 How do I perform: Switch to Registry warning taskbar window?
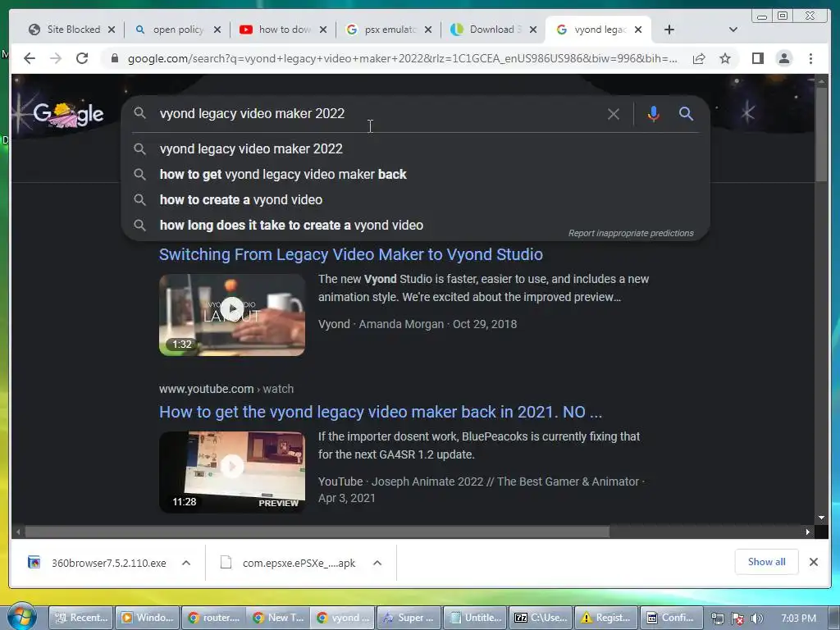click(x=606, y=618)
